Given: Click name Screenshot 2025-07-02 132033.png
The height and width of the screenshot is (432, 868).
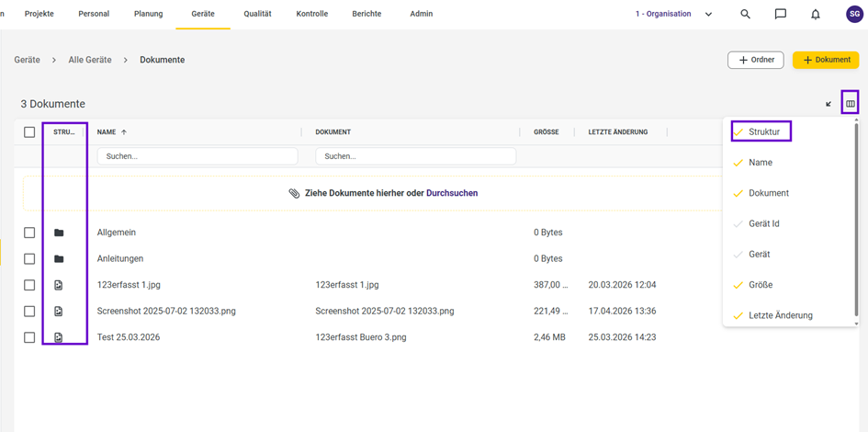Looking at the screenshot, I should pos(166,312).
